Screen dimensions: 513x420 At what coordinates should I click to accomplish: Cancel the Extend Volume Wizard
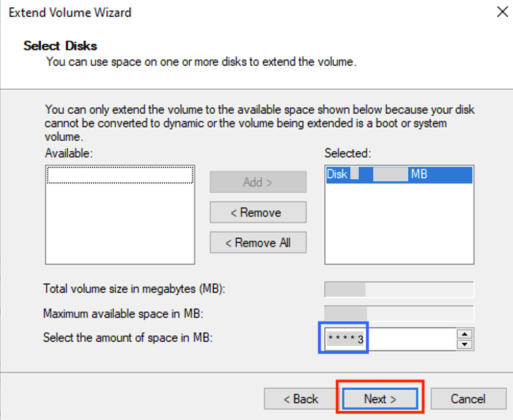(x=468, y=399)
